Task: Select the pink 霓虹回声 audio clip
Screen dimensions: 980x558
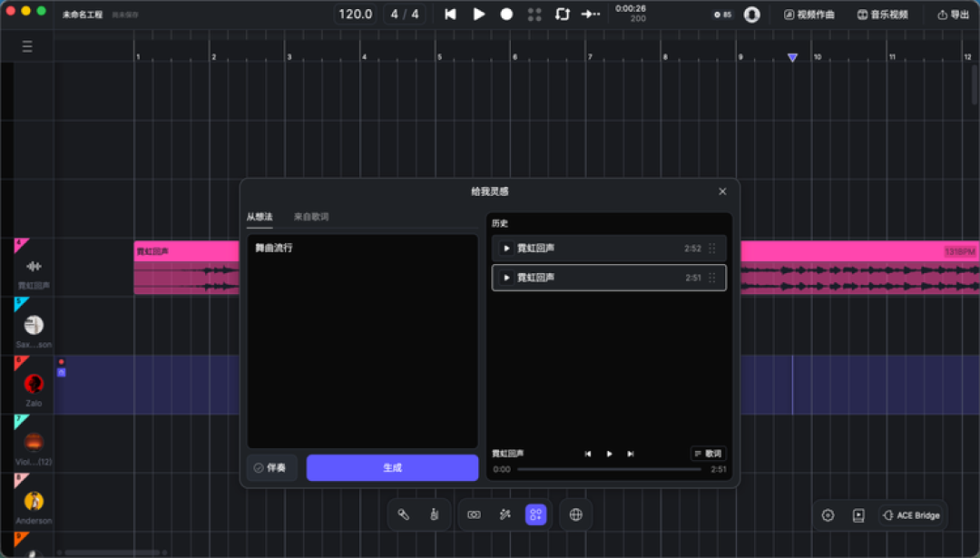Action: coord(186,268)
